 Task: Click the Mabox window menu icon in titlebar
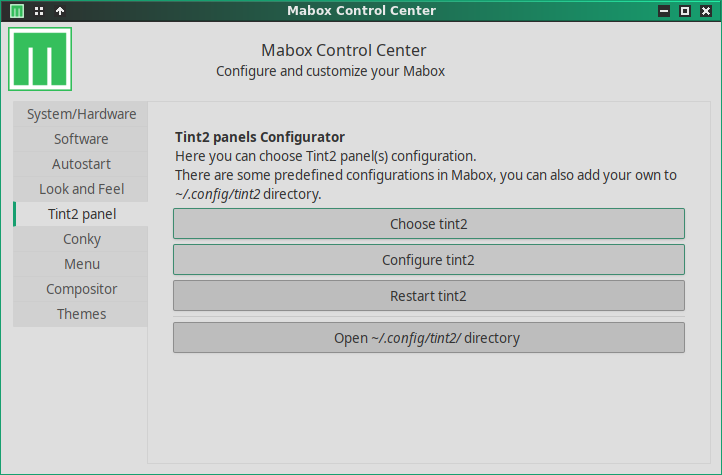(x=17, y=11)
